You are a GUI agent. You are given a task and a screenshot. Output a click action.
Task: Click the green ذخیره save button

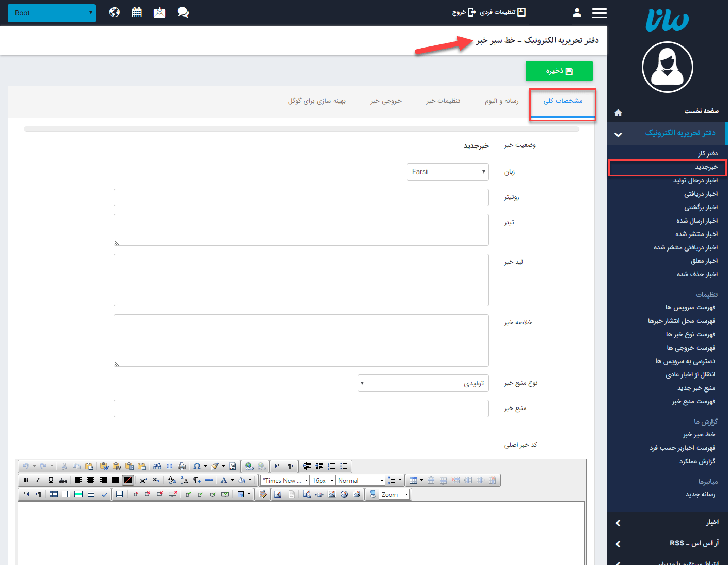click(x=559, y=71)
